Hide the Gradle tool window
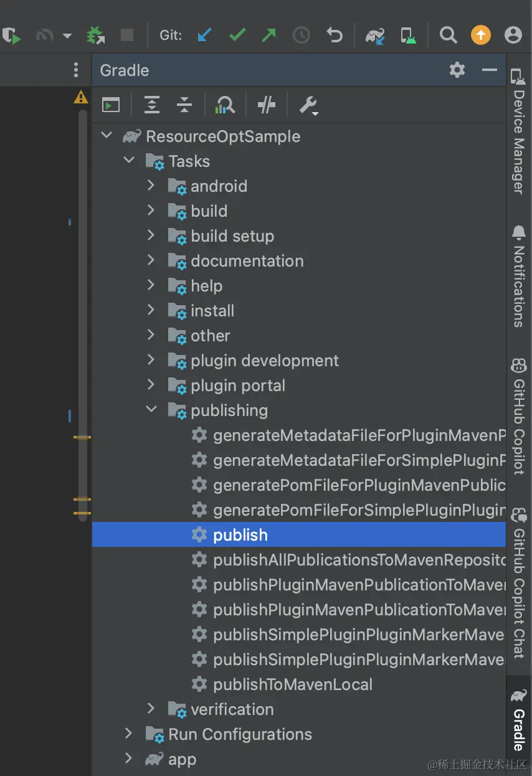Screen dimensions: 532x776 tap(490, 70)
